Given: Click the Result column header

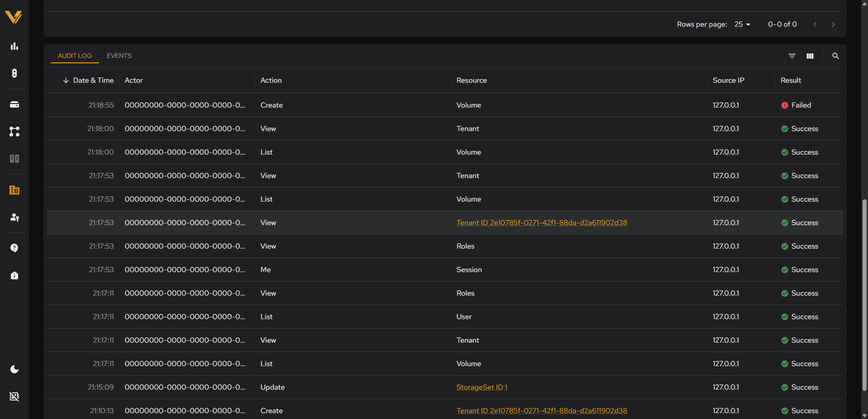Looking at the screenshot, I should tap(791, 80).
